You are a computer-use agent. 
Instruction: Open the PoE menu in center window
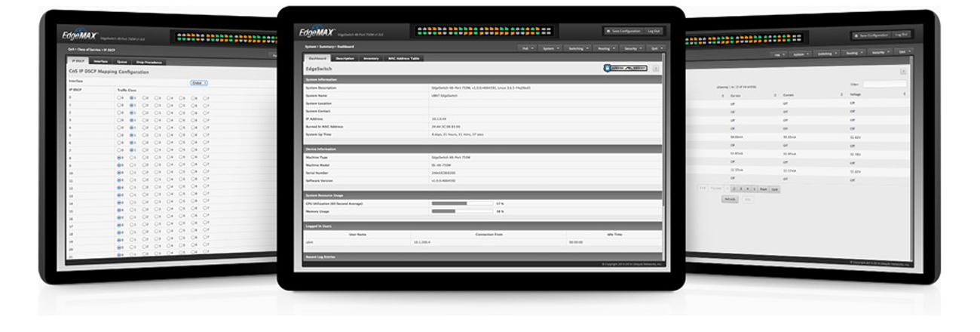[528, 48]
